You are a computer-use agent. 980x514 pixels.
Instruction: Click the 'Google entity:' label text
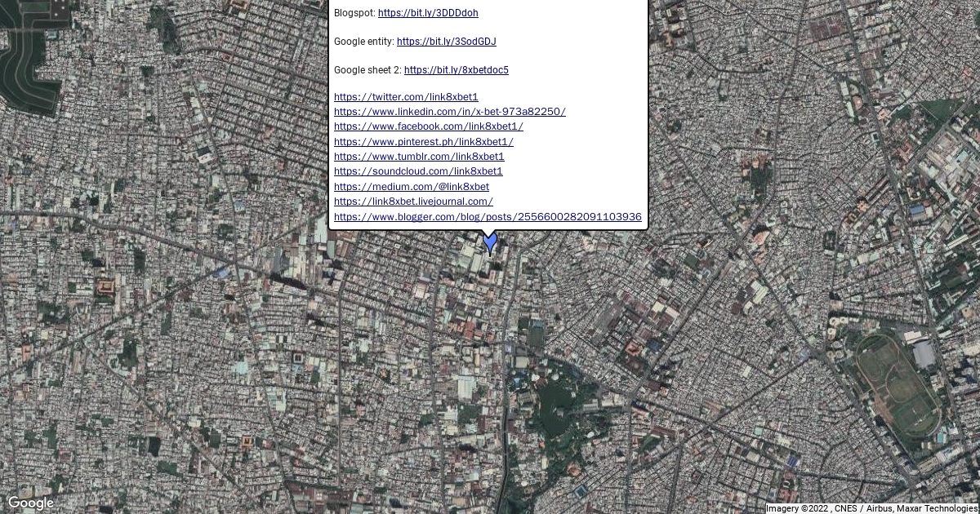point(364,42)
